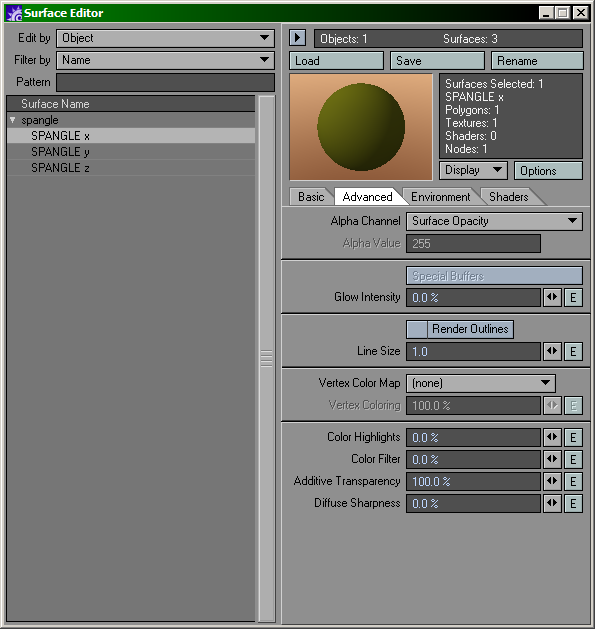Click the Load button
This screenshot has width=595, height=629.
pyautogui.click(x=336, y=61)
